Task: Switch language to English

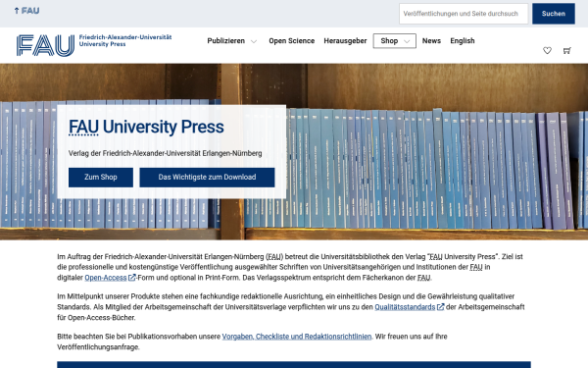Action: point(462,40)
